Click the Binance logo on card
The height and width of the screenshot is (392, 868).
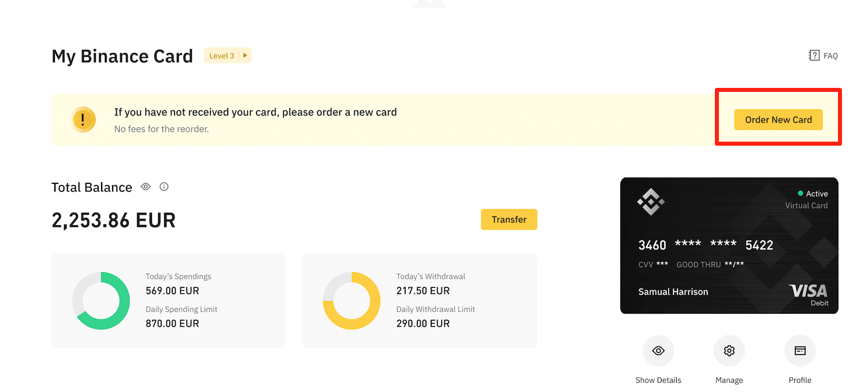(651, 201)
